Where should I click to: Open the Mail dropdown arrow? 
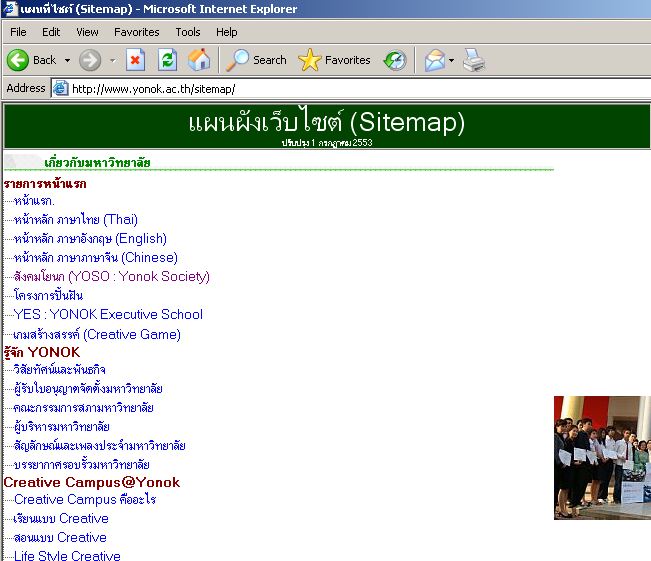pyautogui.click(x=451, y=61)
